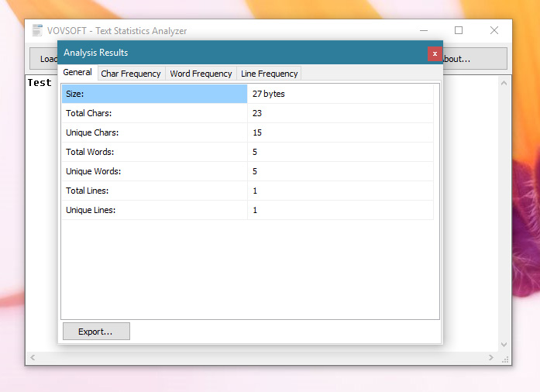This screenshot has height=392, width=540.
Task: Select the Unique Lines: row label
Action: point(155,210)
